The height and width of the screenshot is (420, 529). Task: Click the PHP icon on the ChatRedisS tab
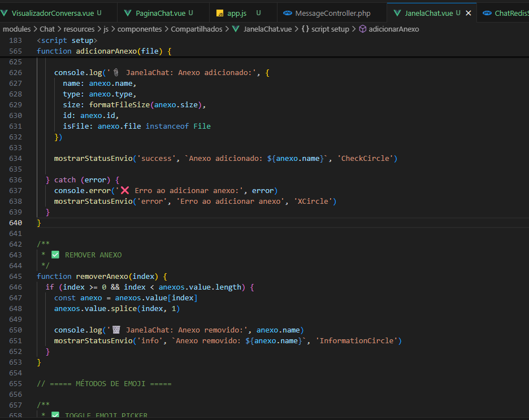coord(487,13)
